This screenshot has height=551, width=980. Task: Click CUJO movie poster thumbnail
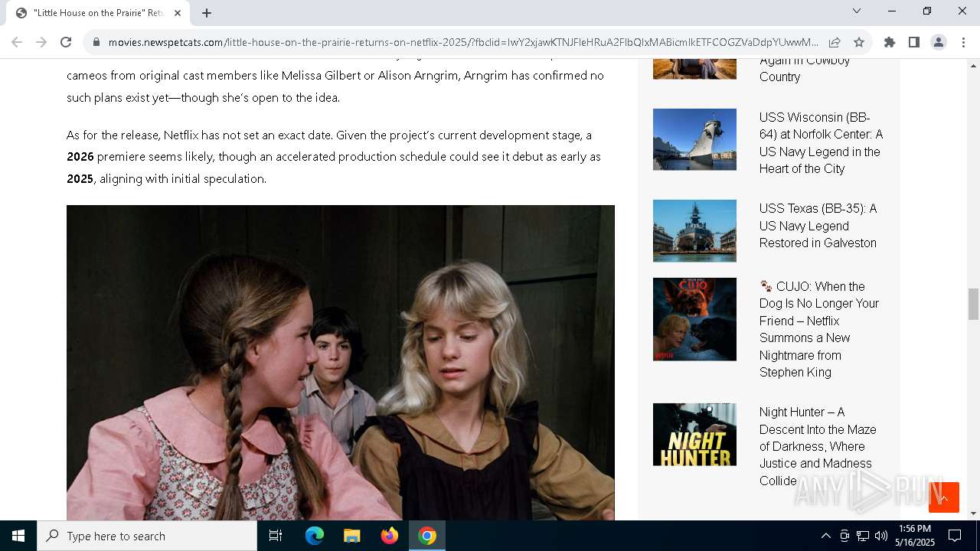(x=694, y=319)
